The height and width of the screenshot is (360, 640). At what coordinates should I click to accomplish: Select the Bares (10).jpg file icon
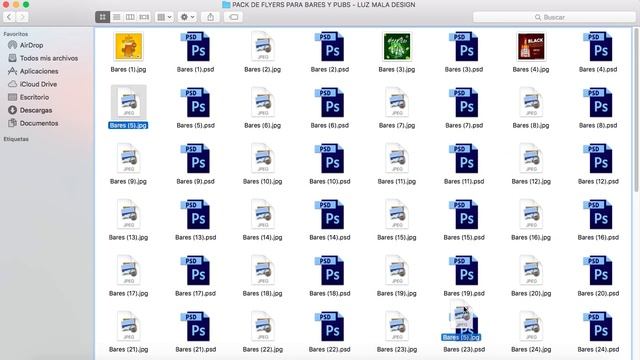click(262, 158)
